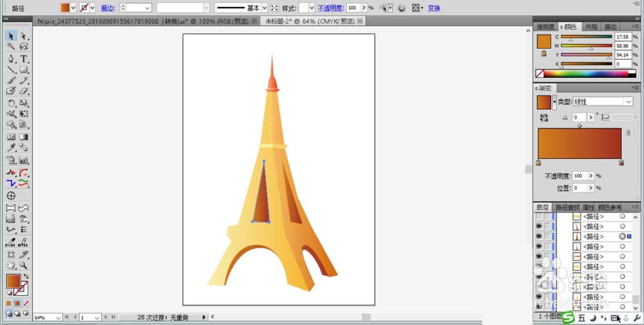Hide the selected path layer via eye icon
The height and width of the screenshot is (325, 644).
pos(539,236)
